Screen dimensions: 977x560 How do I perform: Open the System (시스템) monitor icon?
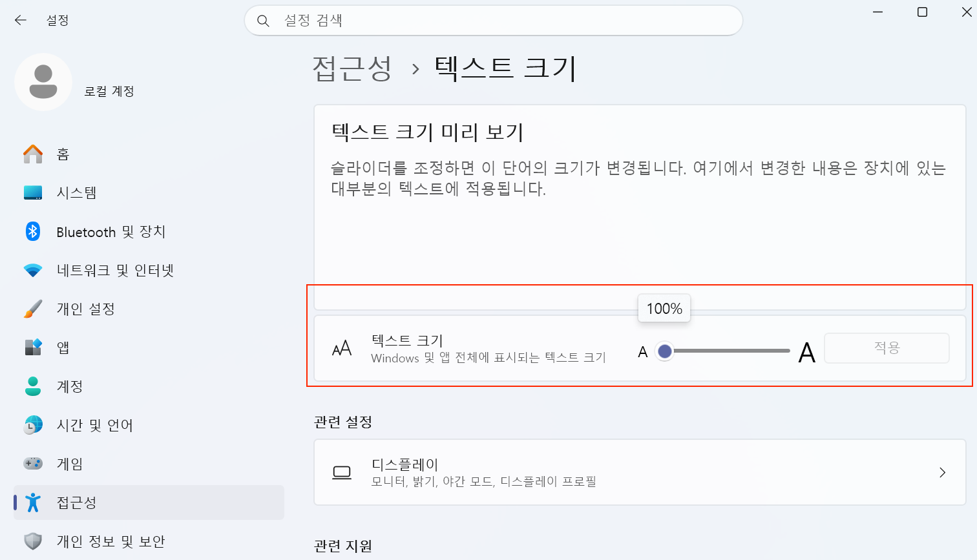[x=33, y=192]
